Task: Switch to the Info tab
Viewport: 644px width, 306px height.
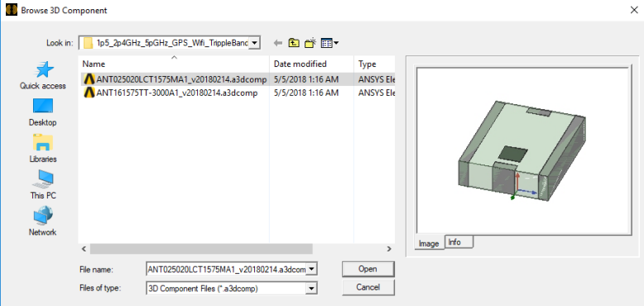Action: [x=459, y=242]
